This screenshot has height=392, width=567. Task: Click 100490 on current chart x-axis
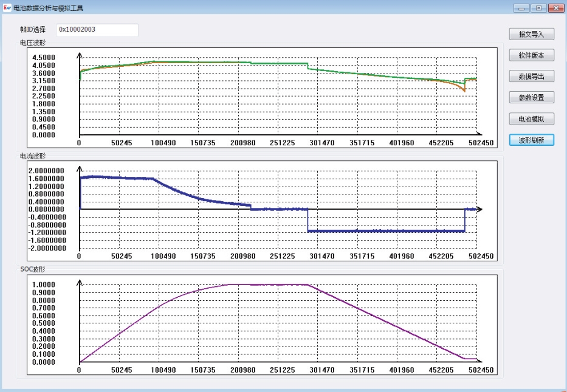click(163, 256)
